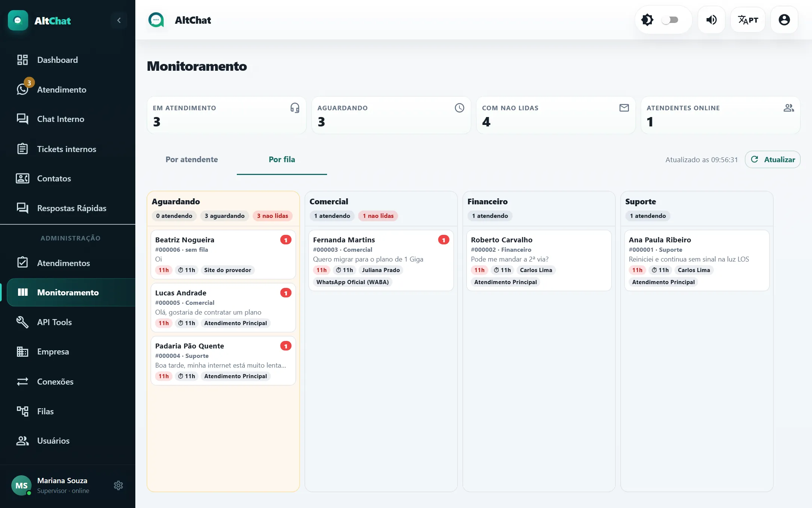Viewport: 812px width, 508px height.
Task: Open Ana Paula Ribeiro ticket card
Action: [697, 260]
